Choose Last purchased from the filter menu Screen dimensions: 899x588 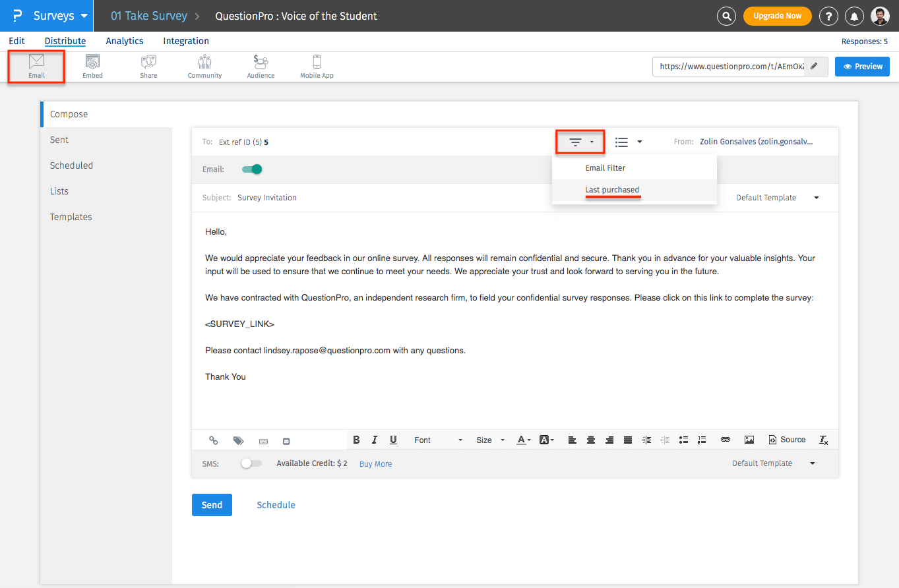(x=612, y=190)
